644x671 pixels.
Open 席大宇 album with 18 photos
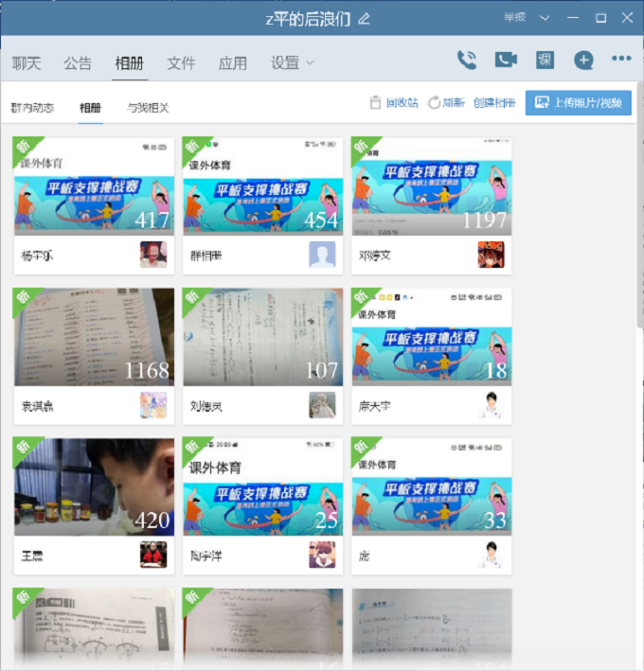[x=432, y=337]
